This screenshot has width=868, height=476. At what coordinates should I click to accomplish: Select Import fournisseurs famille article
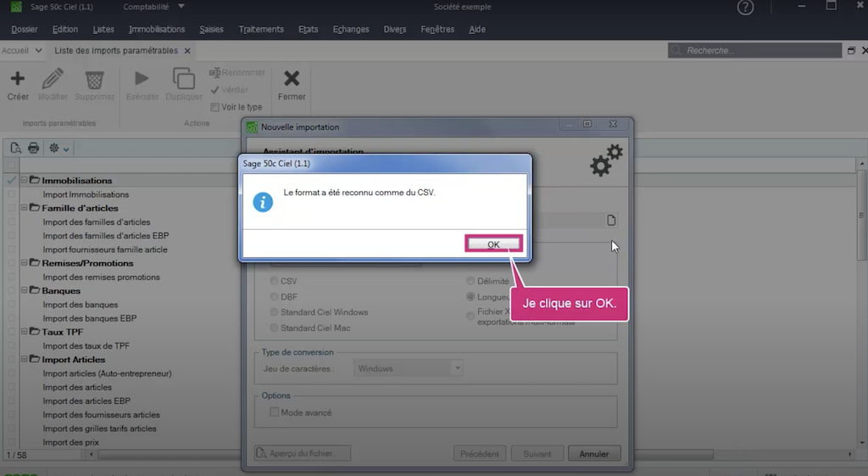(x=105, y=249)
